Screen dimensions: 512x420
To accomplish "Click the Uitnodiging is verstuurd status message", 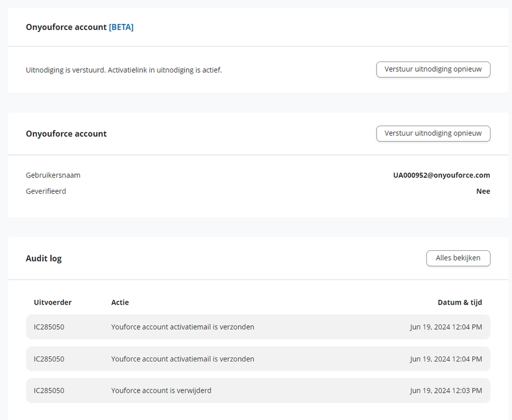I will [x=124, y=70].
